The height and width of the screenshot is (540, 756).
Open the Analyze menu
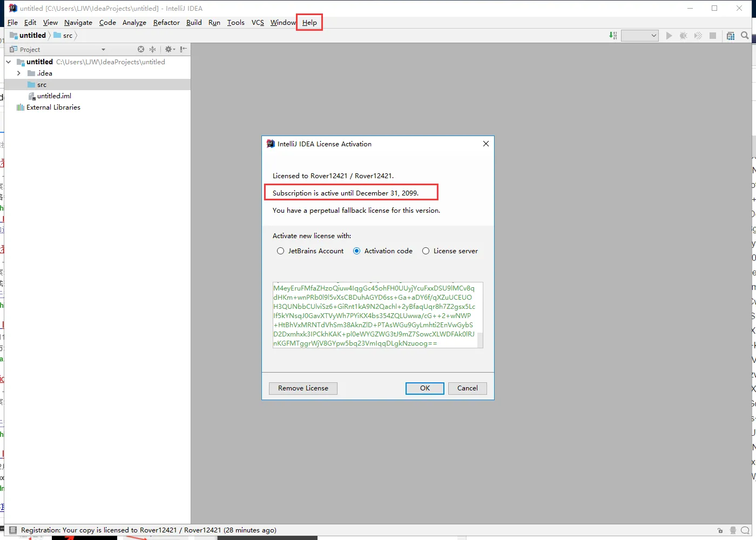[x=134, y=23]
